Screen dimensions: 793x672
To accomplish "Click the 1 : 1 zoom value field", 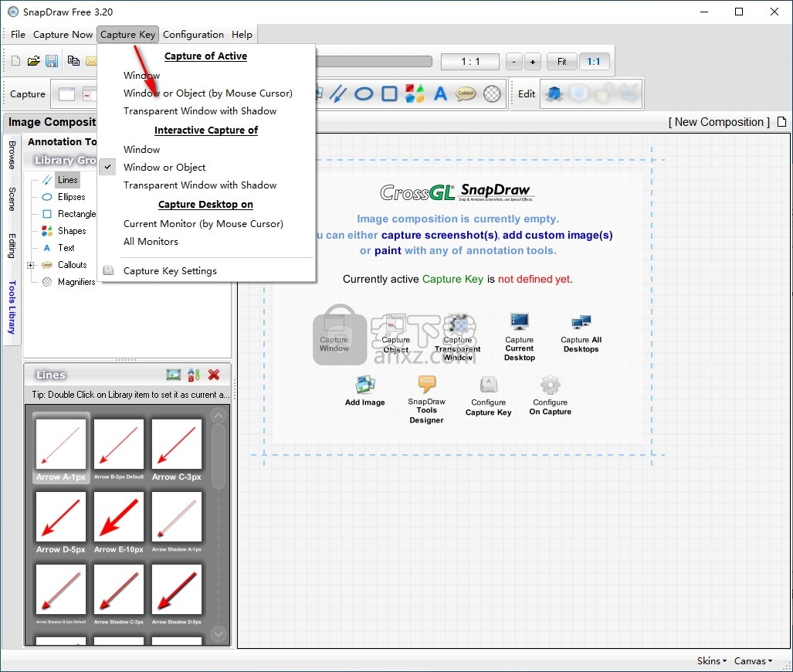I will pos(469,62).
